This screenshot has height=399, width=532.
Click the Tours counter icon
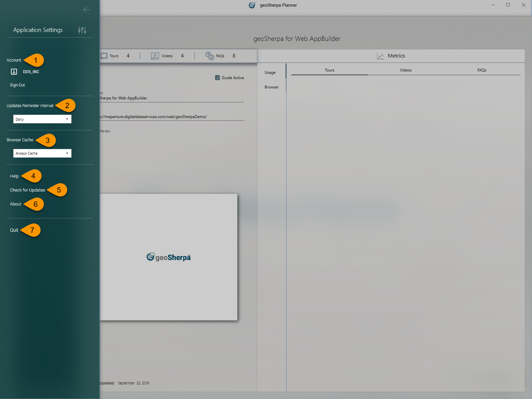click(104, 56)
